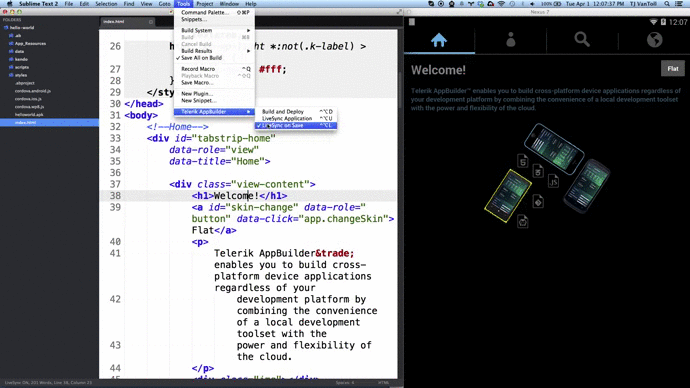Open the Goto menu
690x388 pixels.
(165, 4)
